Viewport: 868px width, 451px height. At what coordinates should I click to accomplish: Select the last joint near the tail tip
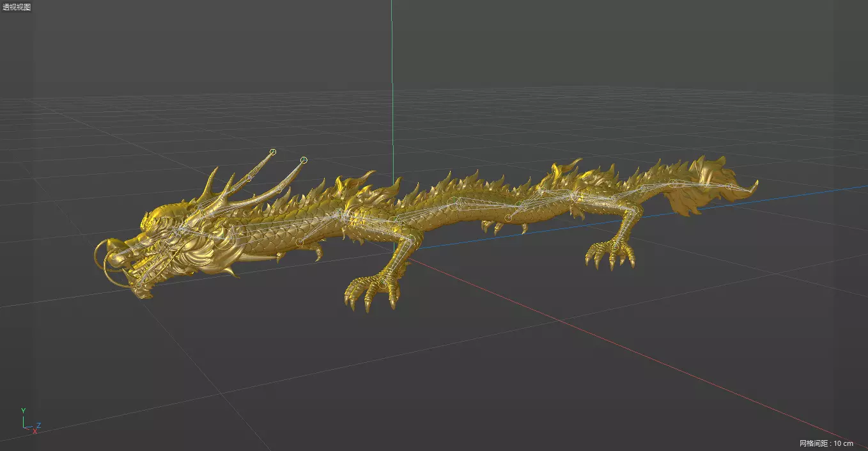(x=729, y=186)
